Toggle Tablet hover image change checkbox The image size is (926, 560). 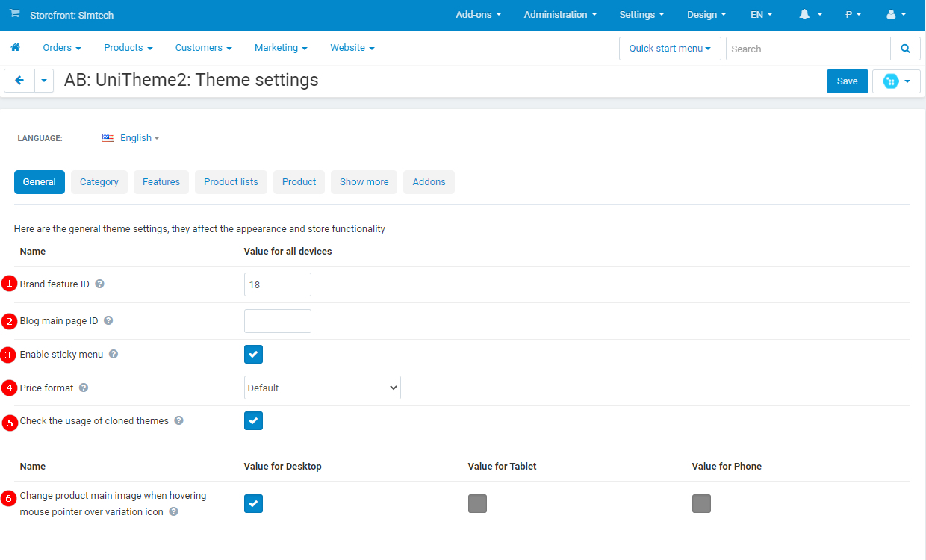(x=477, y=504)
